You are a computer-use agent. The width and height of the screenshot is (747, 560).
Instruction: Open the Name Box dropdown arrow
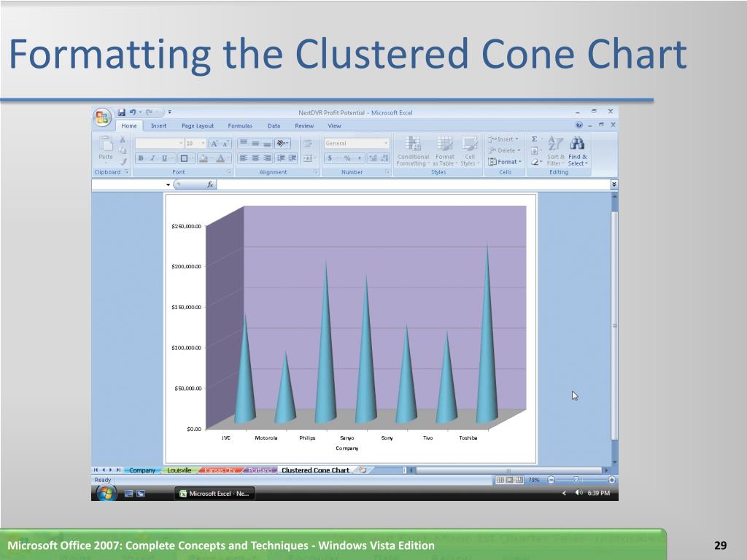[x=169, y=184]
